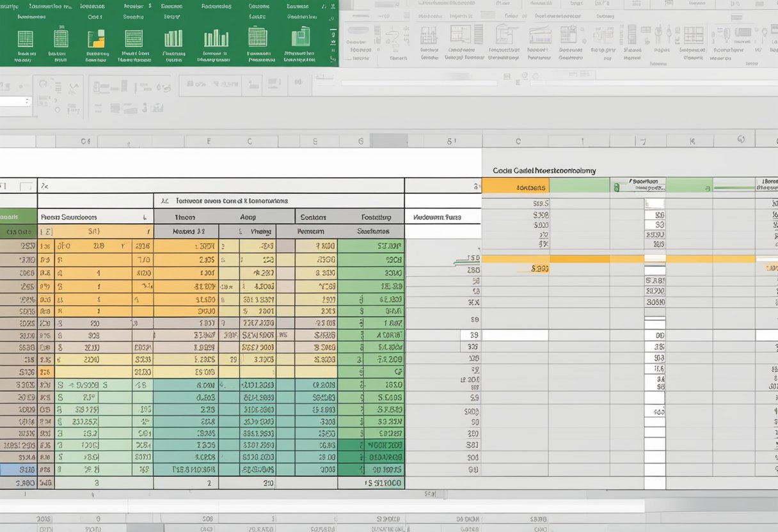Click the first table grid icon in green ribbon
This screenshot has width=778, height=532.
point(25,38)
